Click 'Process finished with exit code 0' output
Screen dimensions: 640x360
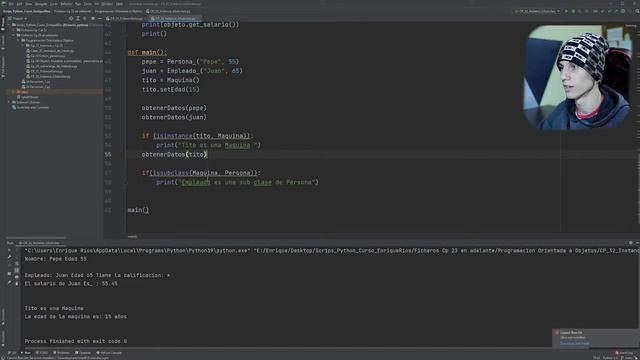(76, 341)
